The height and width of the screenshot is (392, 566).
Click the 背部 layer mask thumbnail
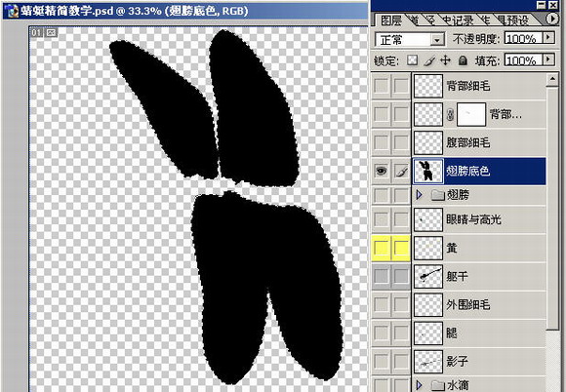point(471,115)
